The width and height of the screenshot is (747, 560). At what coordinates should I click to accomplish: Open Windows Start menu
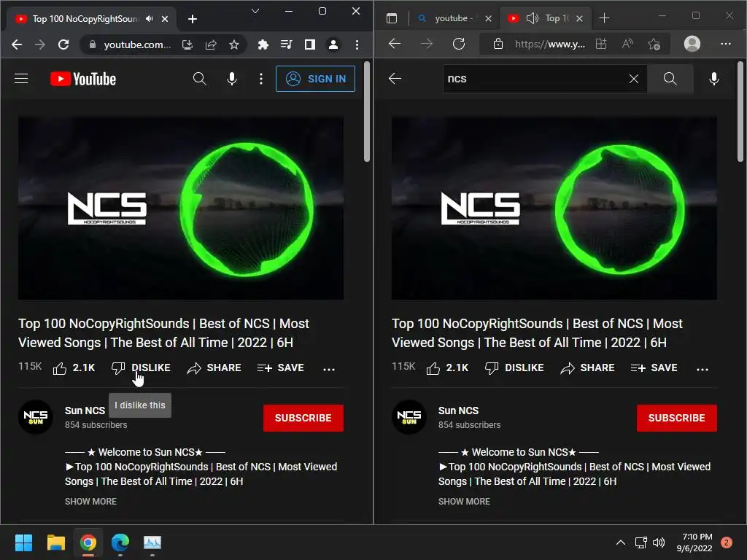[23, 542]
